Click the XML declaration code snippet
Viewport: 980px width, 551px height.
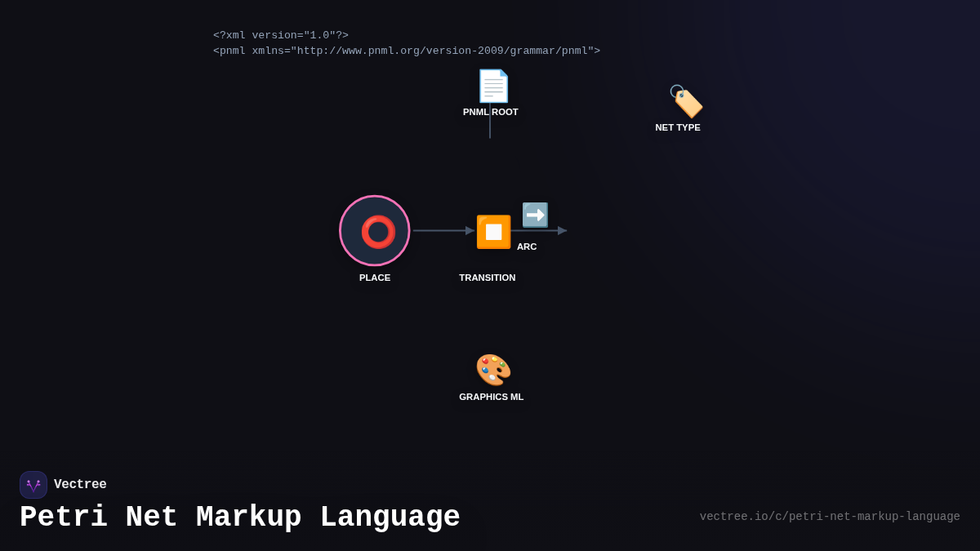tap(280, 35)
